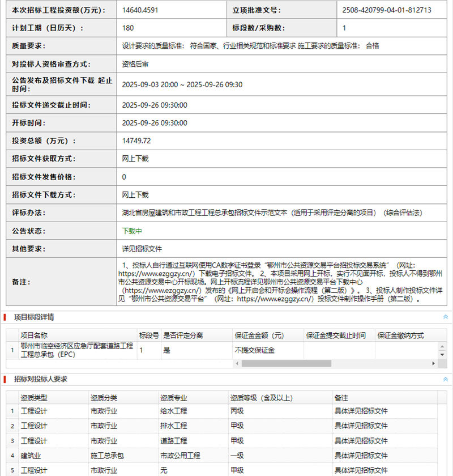
Task: Select the 鄂州市临空经济区应急厅配套道路工程 project row
Action: (x=77, y=350)
